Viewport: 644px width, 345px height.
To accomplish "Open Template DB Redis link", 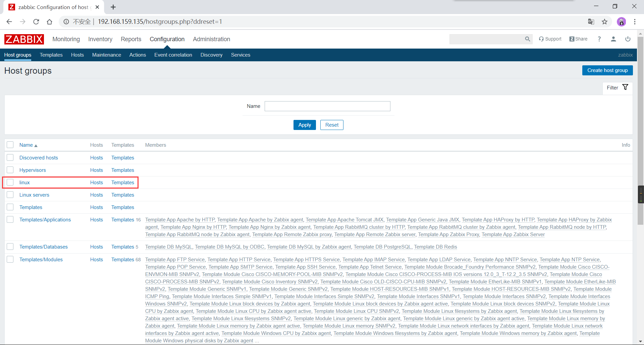I will tap(435, 247).
